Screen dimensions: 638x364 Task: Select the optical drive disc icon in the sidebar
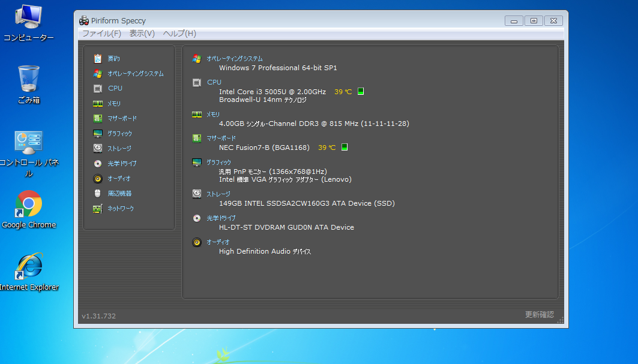coord(98,164)
